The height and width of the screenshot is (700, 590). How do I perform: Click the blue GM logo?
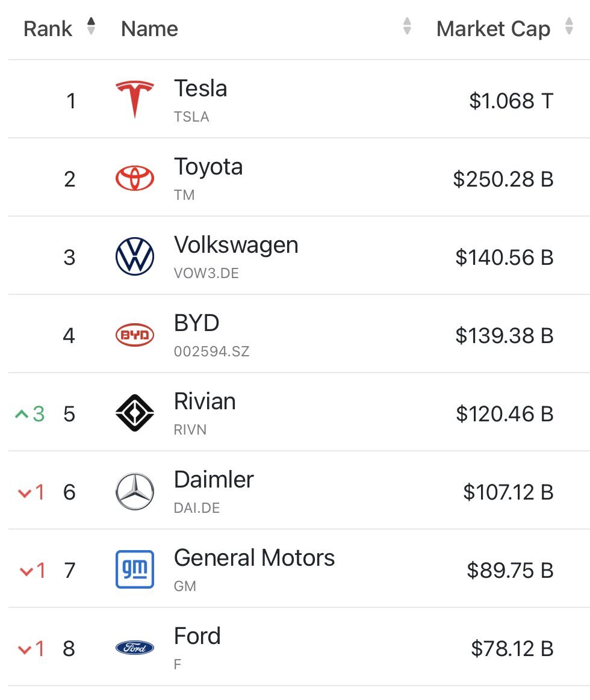pos(134,569)
